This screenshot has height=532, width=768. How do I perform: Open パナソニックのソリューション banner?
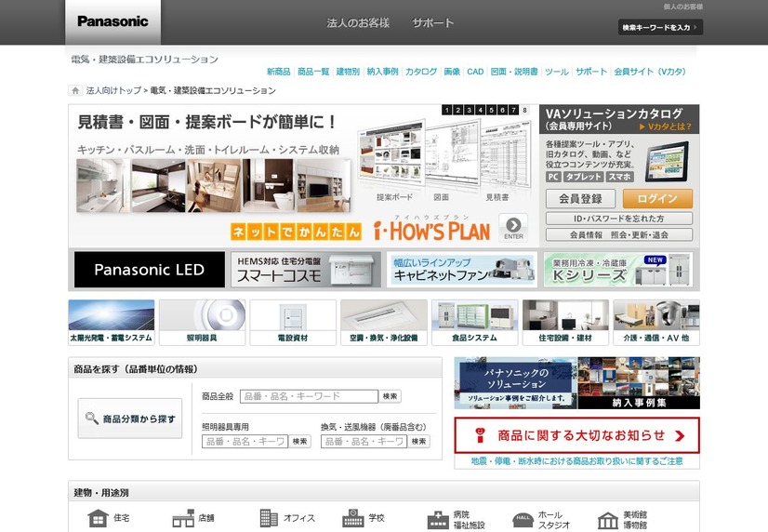(516, 383)
